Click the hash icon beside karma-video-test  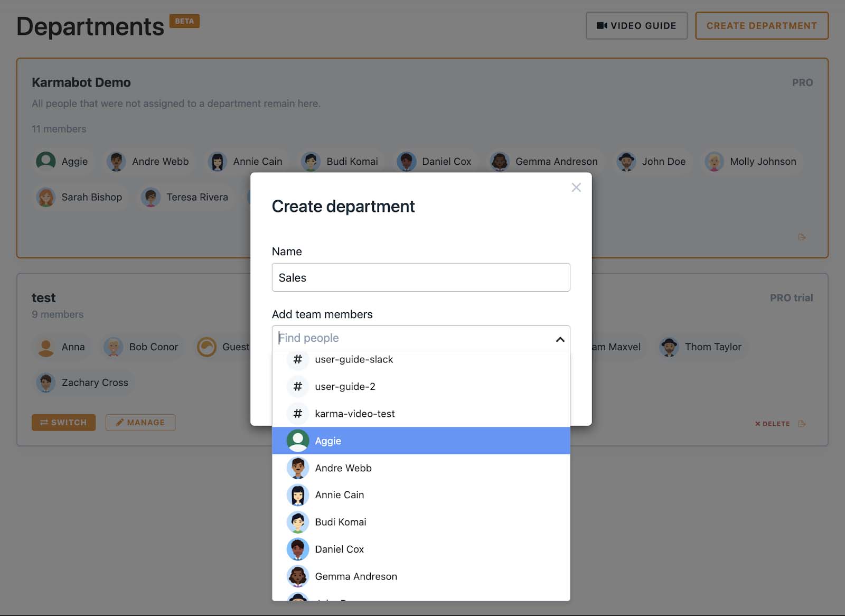coord(297,414)
